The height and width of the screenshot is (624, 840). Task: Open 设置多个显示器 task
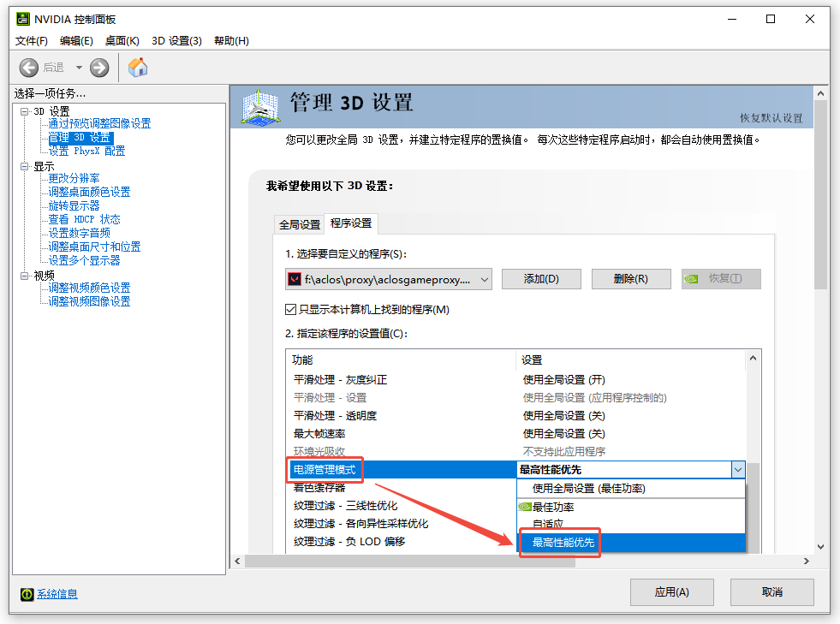(x=84, y=260)
